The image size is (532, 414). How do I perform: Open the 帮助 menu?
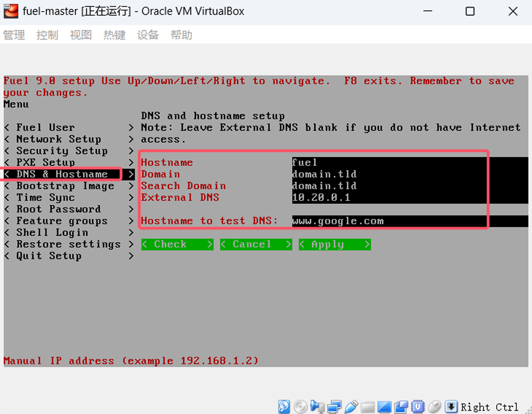coord(181,35)
